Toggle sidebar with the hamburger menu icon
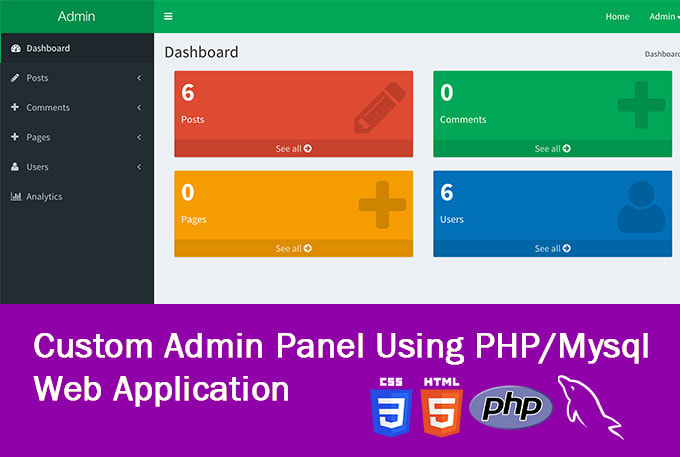Viewport: 680px width, 457px height. (168, 16)
